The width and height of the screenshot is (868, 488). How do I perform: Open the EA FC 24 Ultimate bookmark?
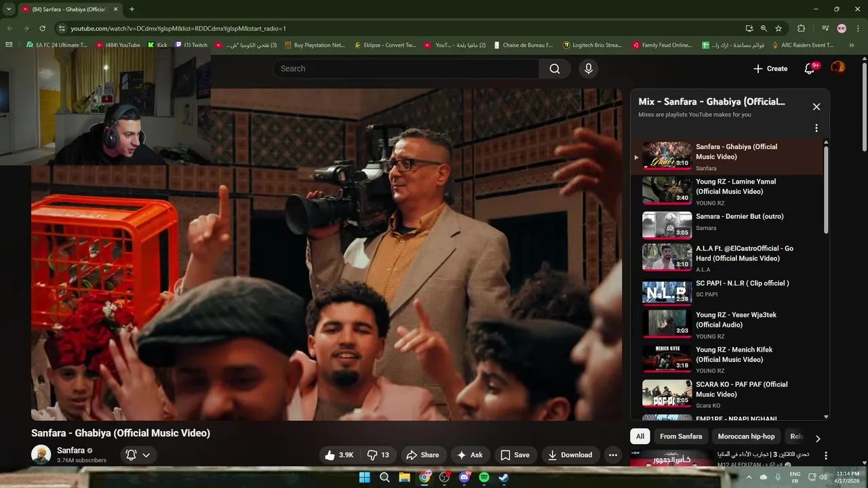57,45
